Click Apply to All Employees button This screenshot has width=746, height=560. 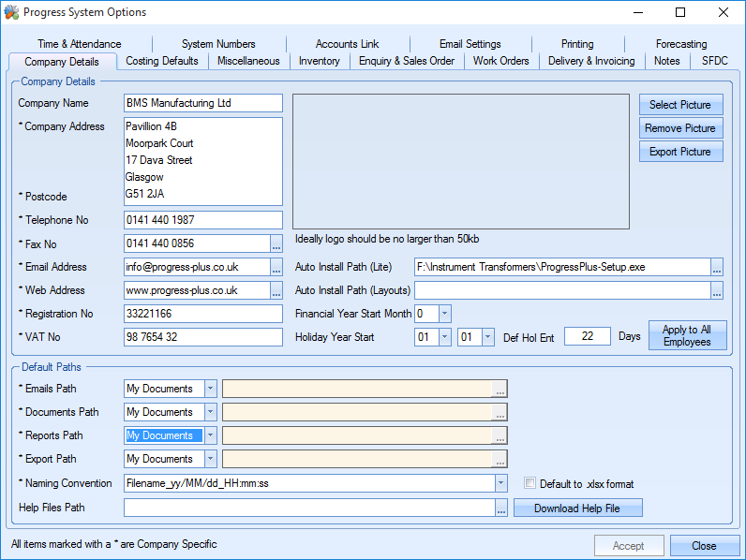pyautogui.click(x=687, y=336)
